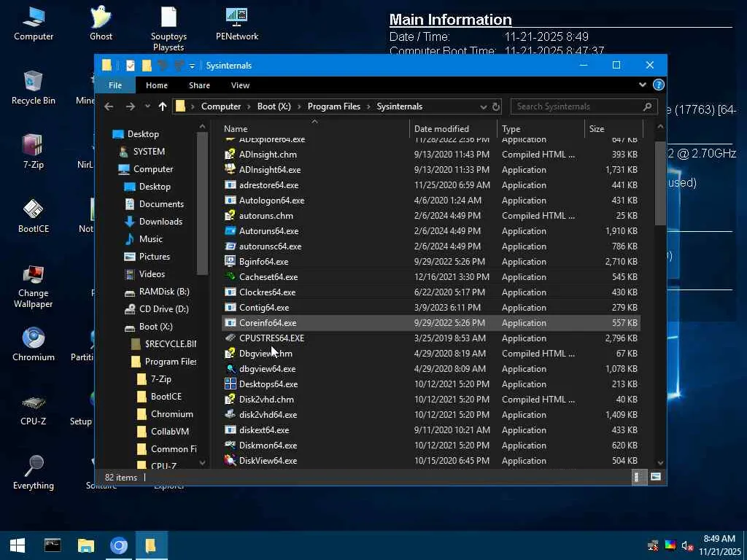This screenshot has width=747, height=560.
Task: Click the Explorer help question mark icon
Action: coord(659,85)
